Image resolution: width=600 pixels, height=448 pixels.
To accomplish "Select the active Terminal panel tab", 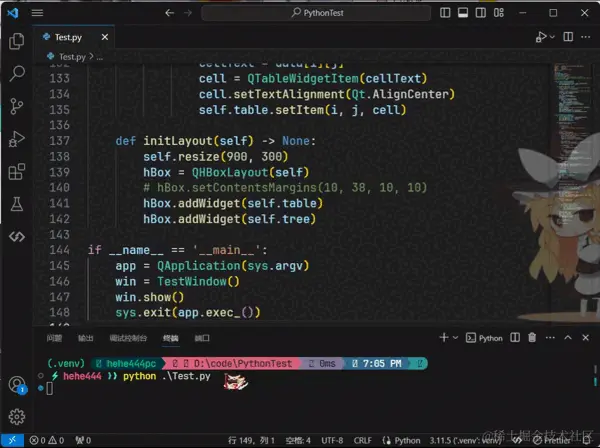I will pos(171,338).
